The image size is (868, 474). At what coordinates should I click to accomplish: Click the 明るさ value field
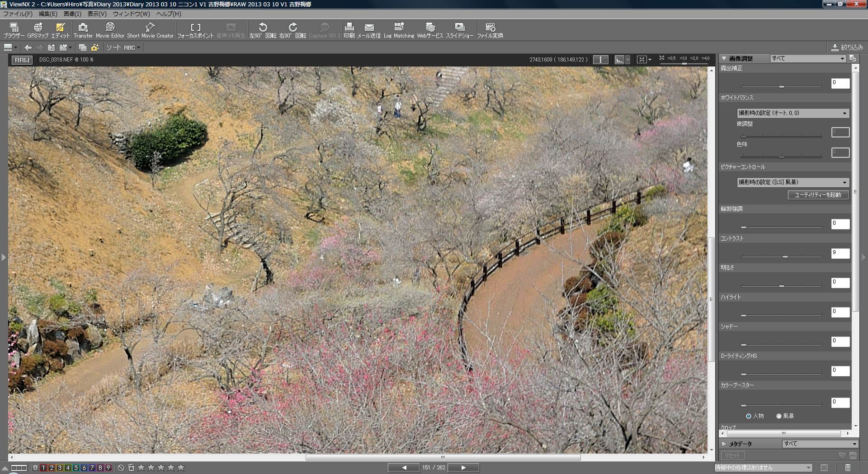tap(840, 283)
